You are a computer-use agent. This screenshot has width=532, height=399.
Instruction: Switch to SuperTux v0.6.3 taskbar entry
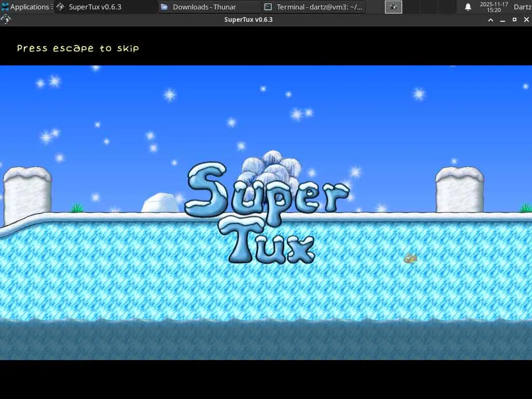[105, 7]
